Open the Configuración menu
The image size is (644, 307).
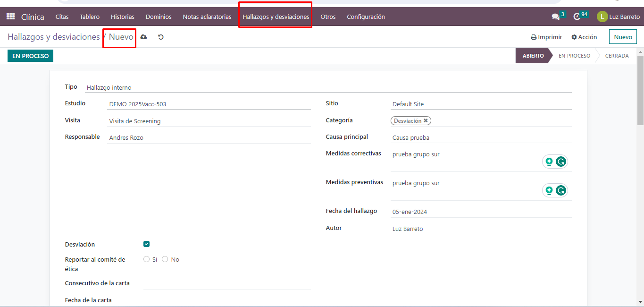pyautogui.click(x=366, y=17)
